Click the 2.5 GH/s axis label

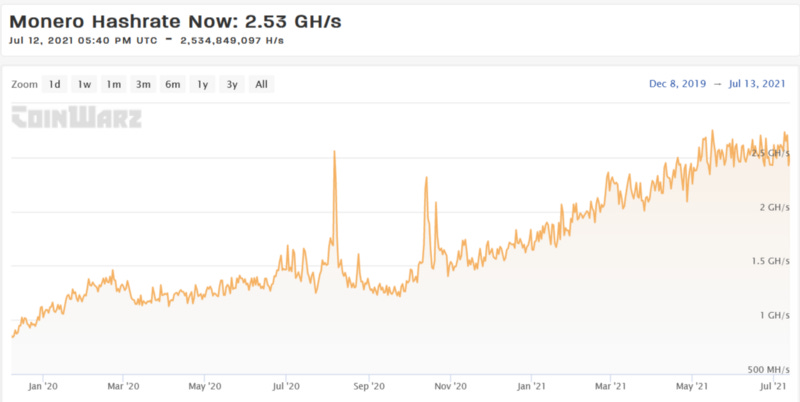point(770,153)
